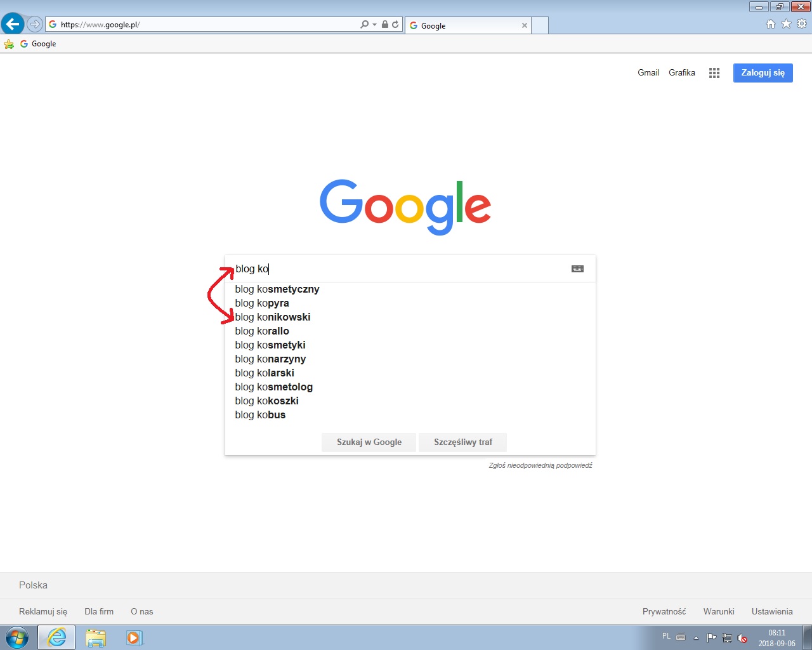812x650 pixels.
Task: Click 'Zgłoś nieodpowiednią podpowiedź' link
Action: pos(540,465)
